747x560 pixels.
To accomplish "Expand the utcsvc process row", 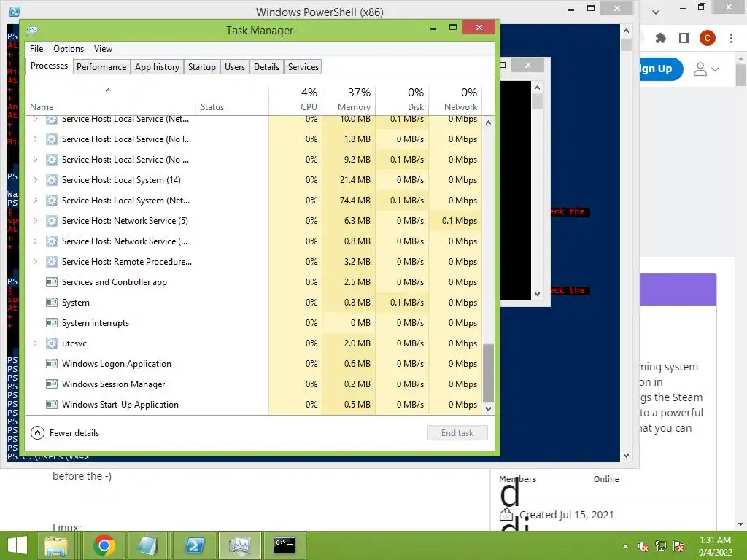I will pos(35,343).
